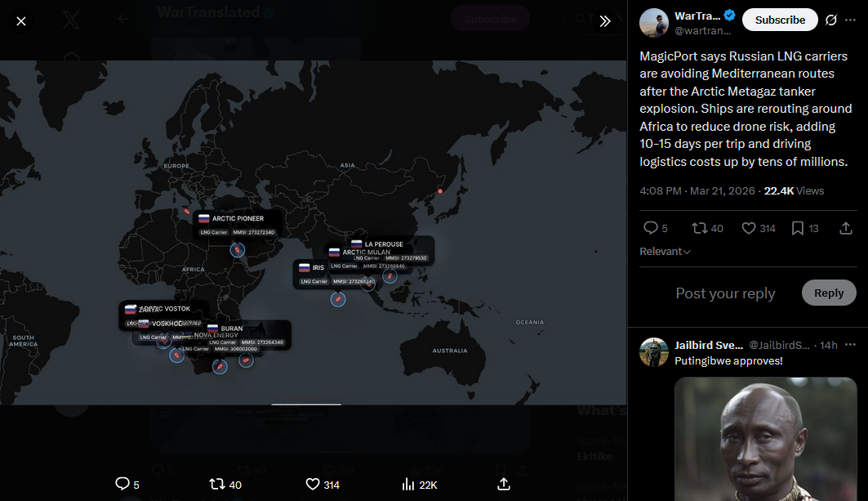Open the Jailbird Sve... display name
The image size is (868, 501).
pyautogui.click(x=709, y=345)
